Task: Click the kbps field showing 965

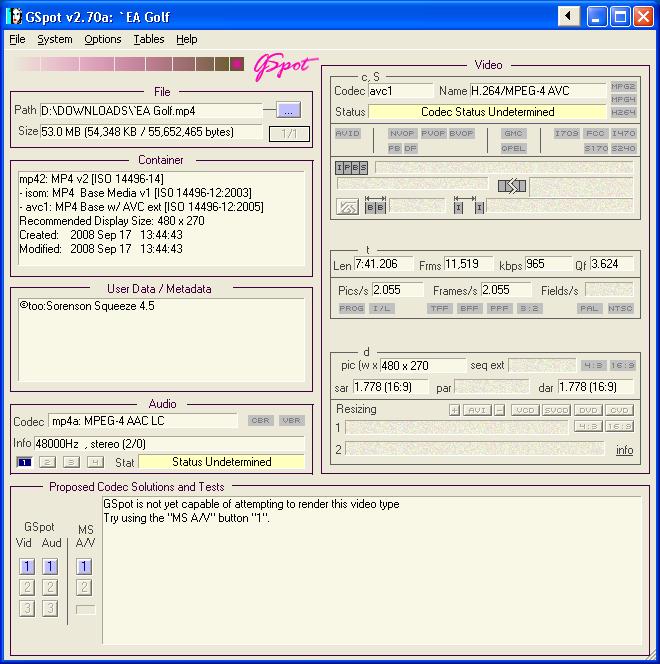Action: (x=548, y=264)
